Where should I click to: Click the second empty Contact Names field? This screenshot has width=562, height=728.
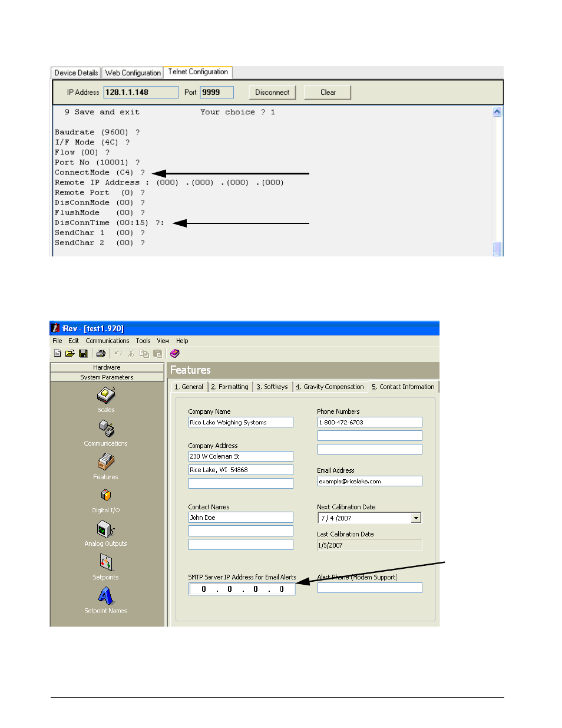(x=240, y=531)
